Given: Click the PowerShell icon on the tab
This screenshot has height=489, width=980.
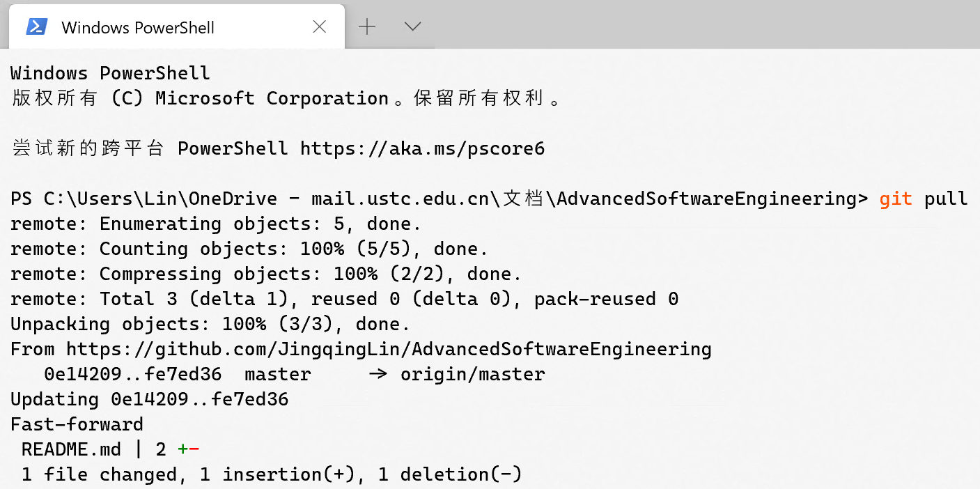Looking at the screenshot, I should coord(36,26).
